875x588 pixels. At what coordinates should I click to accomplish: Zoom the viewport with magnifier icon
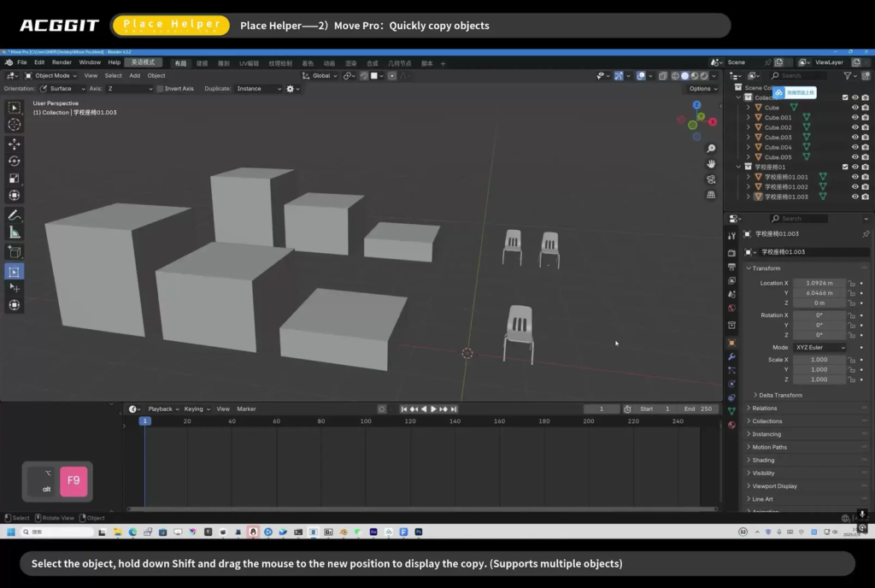click(711, 149)
